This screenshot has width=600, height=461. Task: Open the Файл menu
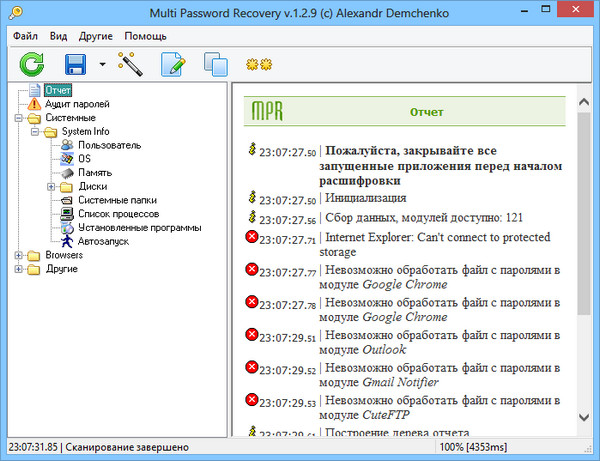pyautogui.click(x=26, y=36)
